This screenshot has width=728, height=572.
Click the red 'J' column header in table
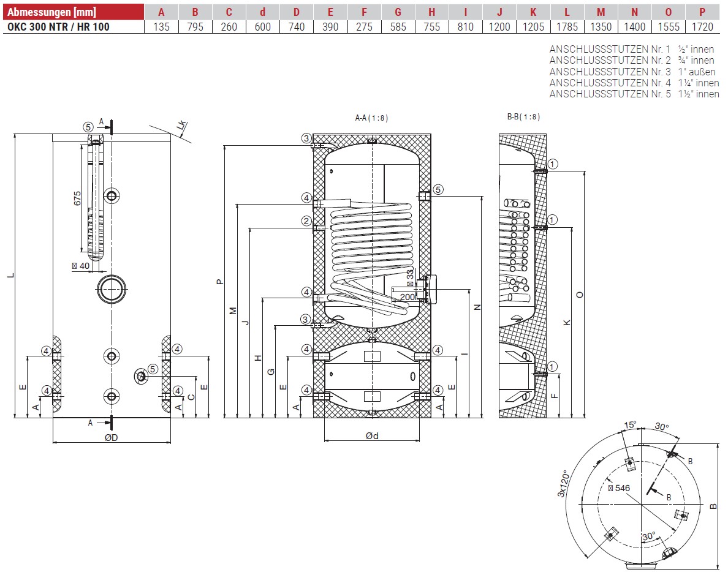(499, 12)
